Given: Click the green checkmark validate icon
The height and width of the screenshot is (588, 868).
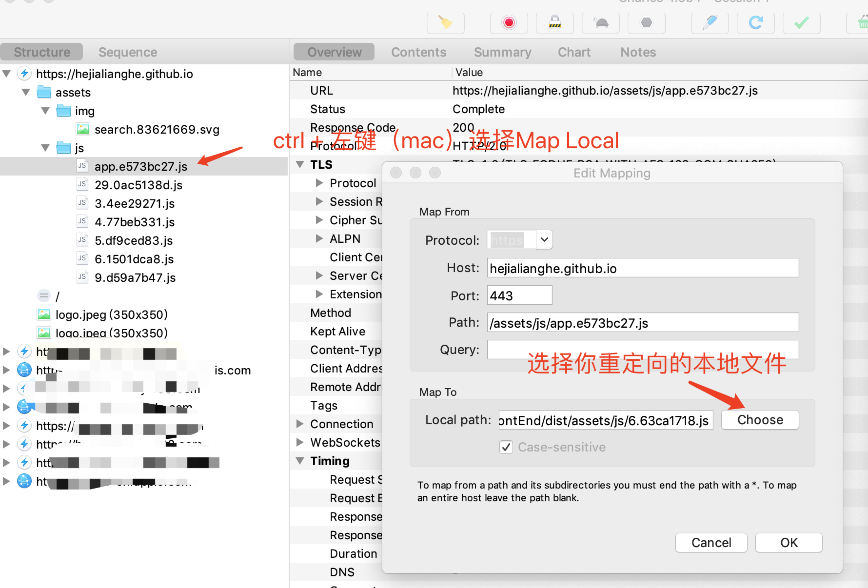Looking at the screenshot, I should tap(801, 23).
